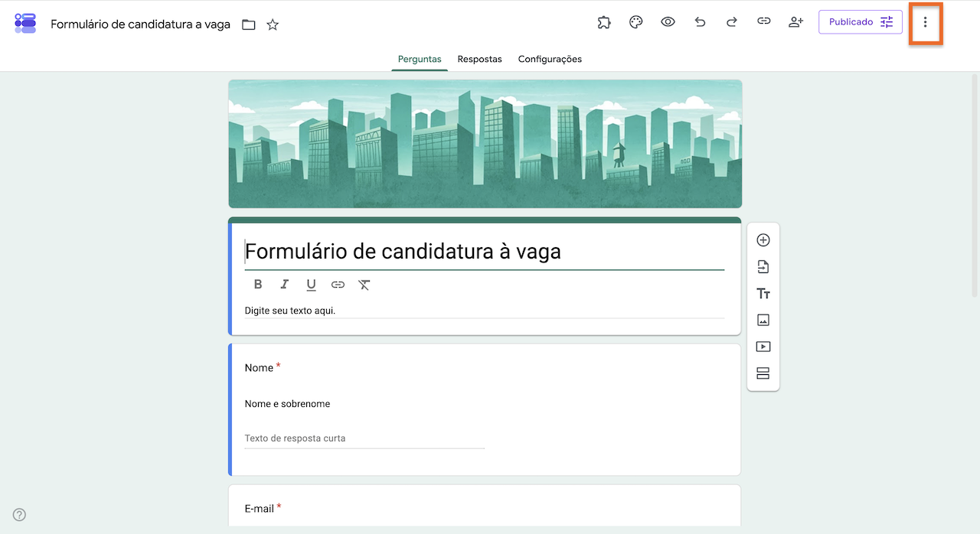Open the help question mark icon
The width and height of the screenshot is (980, 534).
pos(20,515)
